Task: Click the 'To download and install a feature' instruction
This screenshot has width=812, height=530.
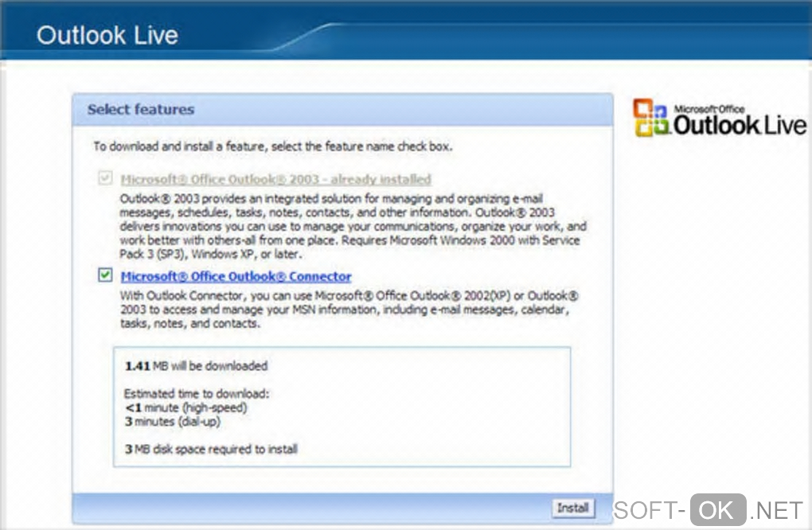Action: [273, 146]
